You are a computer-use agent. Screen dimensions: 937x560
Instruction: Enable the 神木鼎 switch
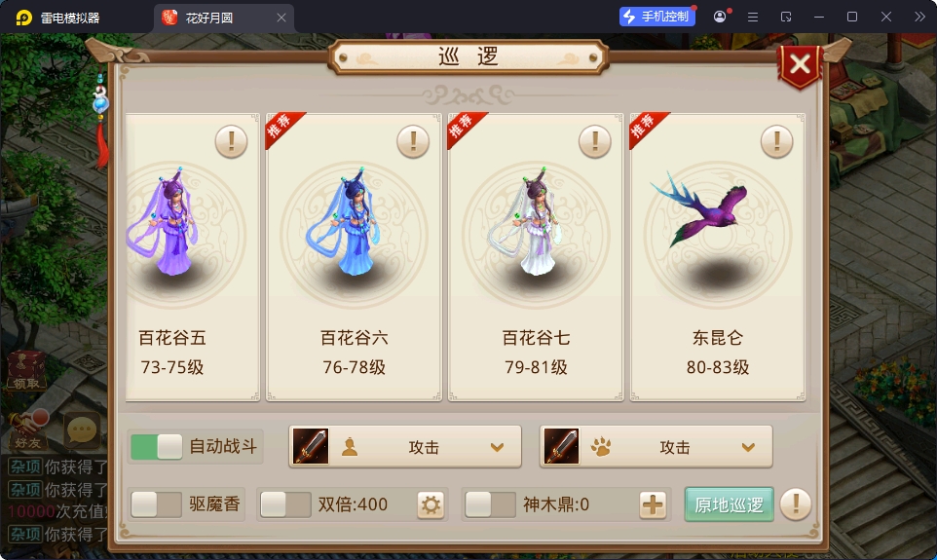(491, 504)
